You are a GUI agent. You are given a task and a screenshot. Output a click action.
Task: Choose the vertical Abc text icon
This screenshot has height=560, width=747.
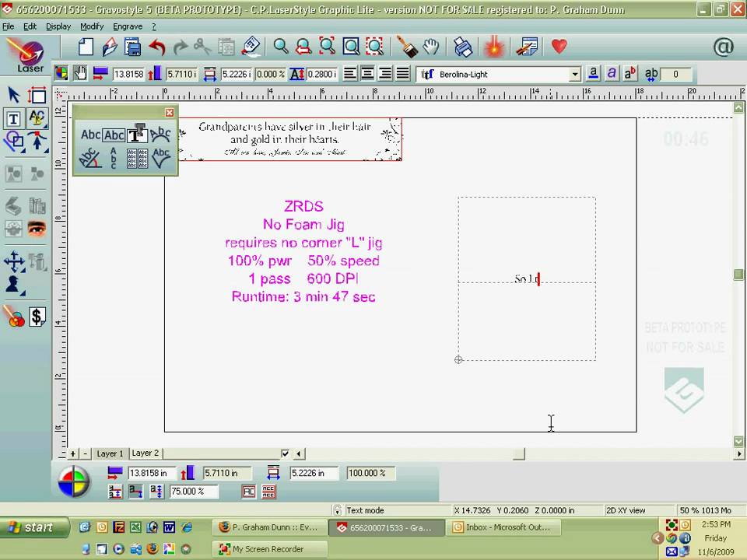point(114,158)
